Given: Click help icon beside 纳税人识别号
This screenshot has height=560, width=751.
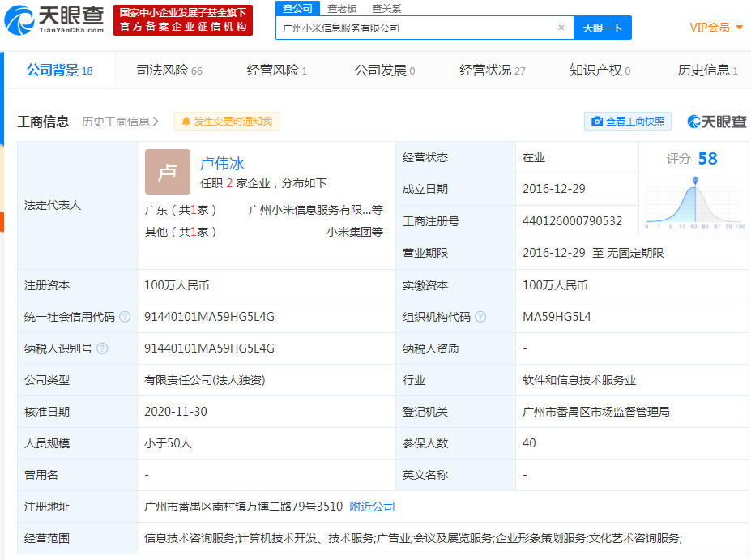Looking at the screenshot, I should click(x=102, y=348).
